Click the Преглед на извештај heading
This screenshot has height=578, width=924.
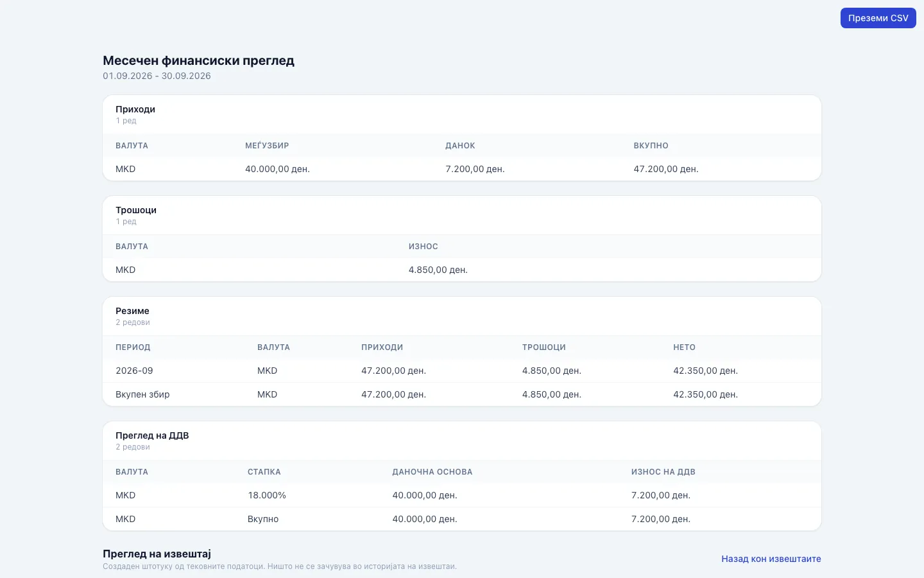[x=157, y=554]
